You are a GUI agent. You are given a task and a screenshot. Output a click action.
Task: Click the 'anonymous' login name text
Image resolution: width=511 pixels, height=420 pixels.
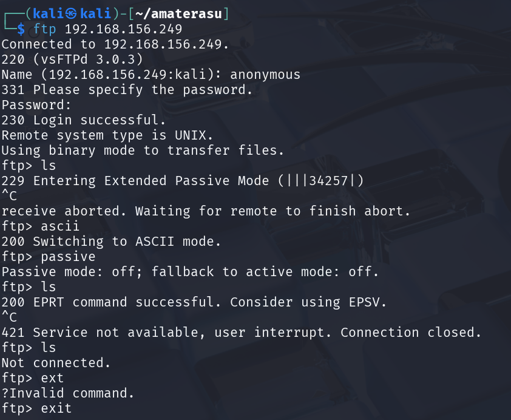[x=265, y=75]
